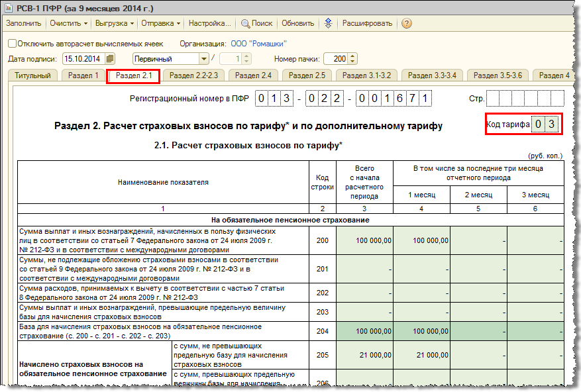
Task: Switch to the Раздел 2.2-2.3 tab
Action: tap(194, 75)
